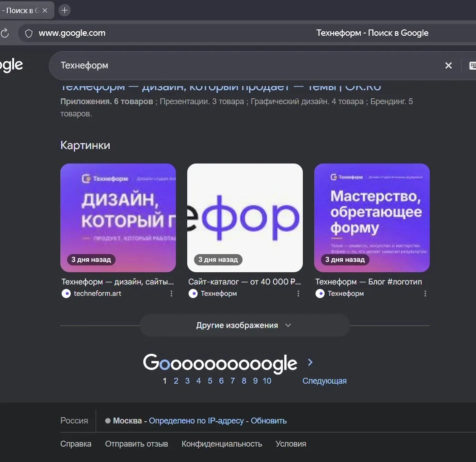
Task: Click the Pooooooooogle pagination logo
Action: [220, 363]
